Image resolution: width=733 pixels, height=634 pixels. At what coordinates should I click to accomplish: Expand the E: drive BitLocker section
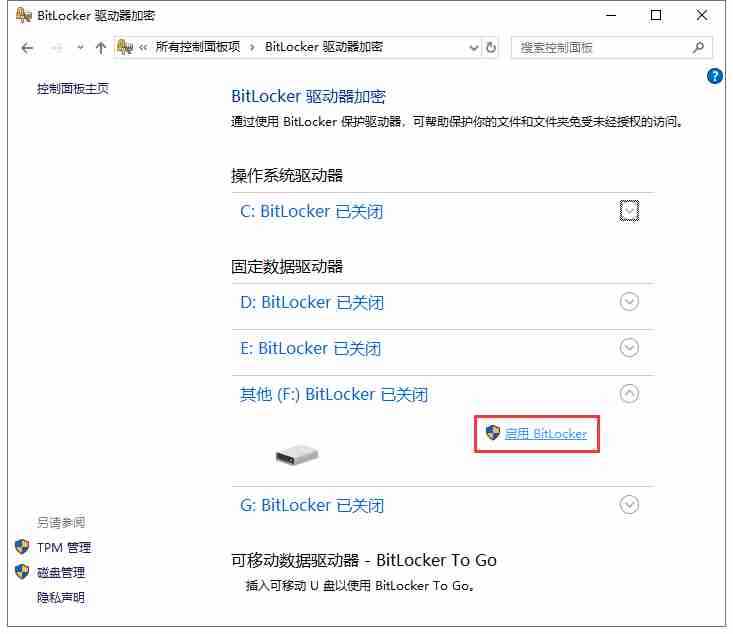tap(629, 347)
